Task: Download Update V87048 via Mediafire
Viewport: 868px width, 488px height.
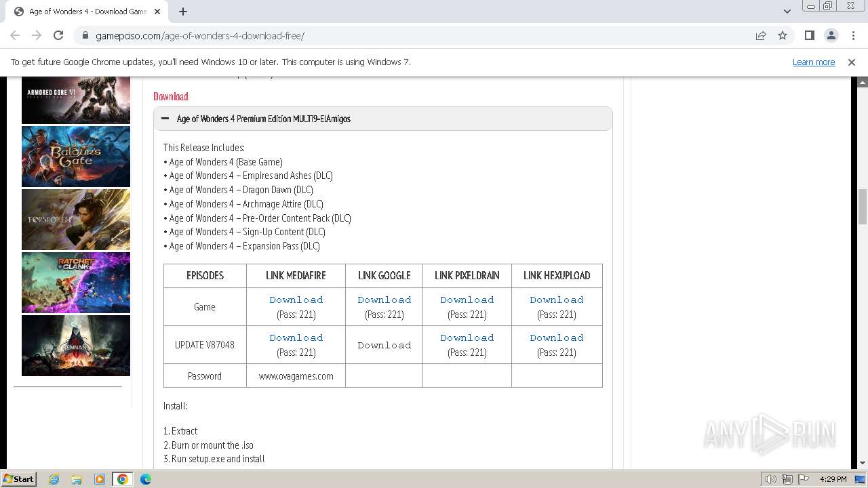Action: coord(296,338)
